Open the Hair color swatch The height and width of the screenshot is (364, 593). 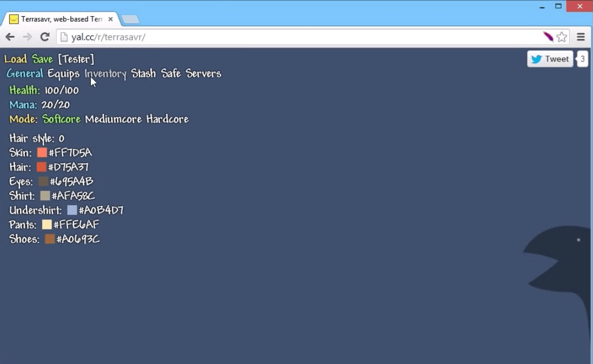(x=41, y=167)
